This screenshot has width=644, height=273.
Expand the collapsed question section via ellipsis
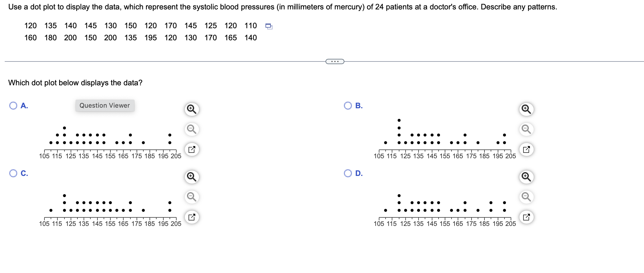coord(334,61)
